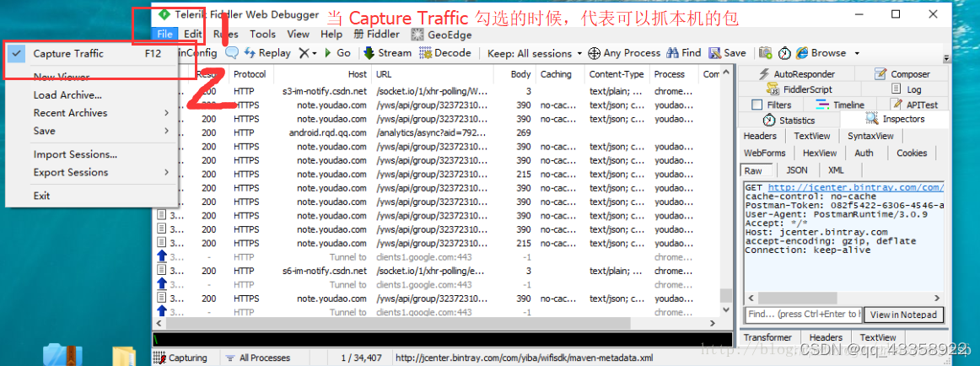The image size is (980, 366).
Task: Click All Processes filter in status bar
Action: [258, 358]
